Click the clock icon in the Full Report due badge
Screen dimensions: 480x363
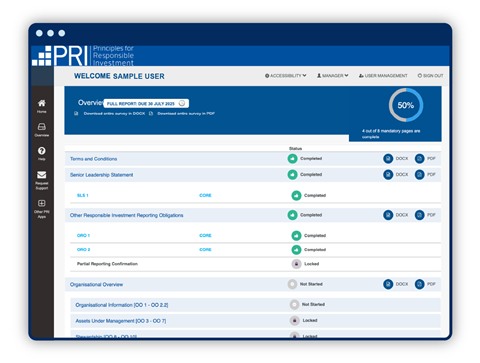(x=182, y=103)
